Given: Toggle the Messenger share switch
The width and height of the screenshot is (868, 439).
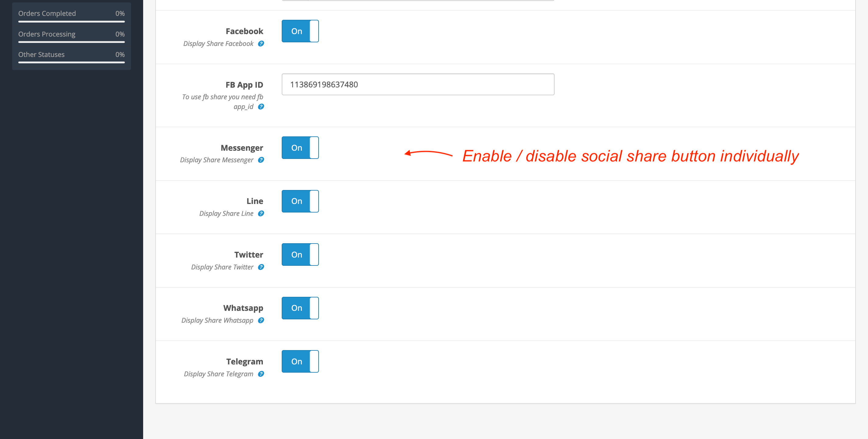Looking at the screenshot, I should coord(300,148).
